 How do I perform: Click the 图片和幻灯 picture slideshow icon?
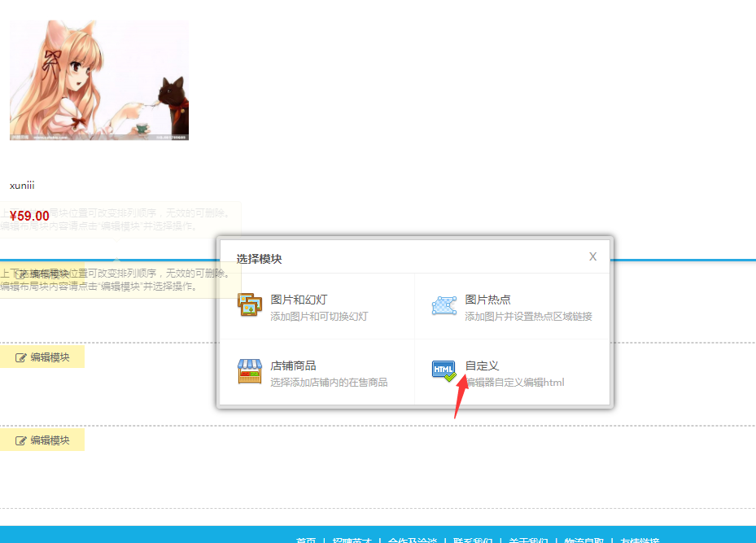250,305
